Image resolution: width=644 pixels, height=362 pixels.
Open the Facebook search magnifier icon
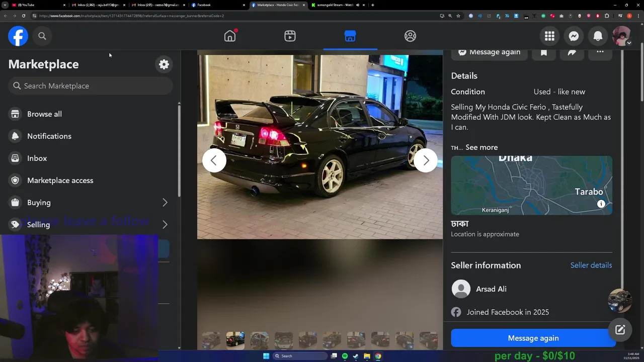(42, 36)
